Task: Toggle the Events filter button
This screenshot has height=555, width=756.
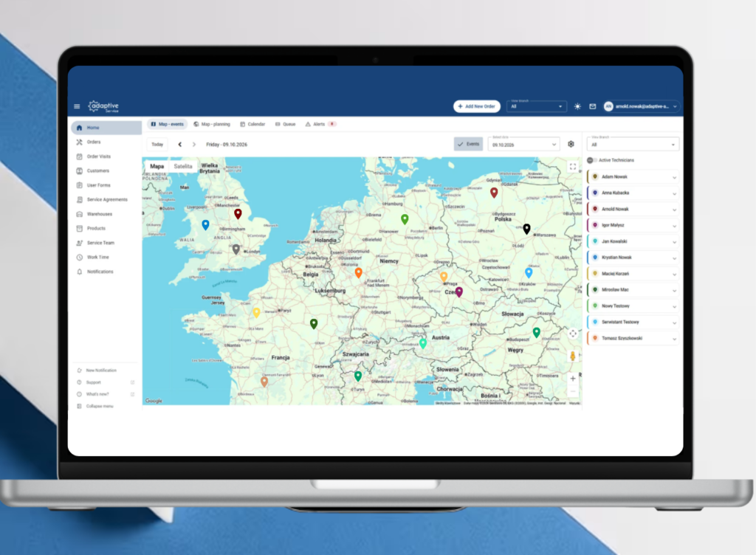Action: tap(468, 144)
